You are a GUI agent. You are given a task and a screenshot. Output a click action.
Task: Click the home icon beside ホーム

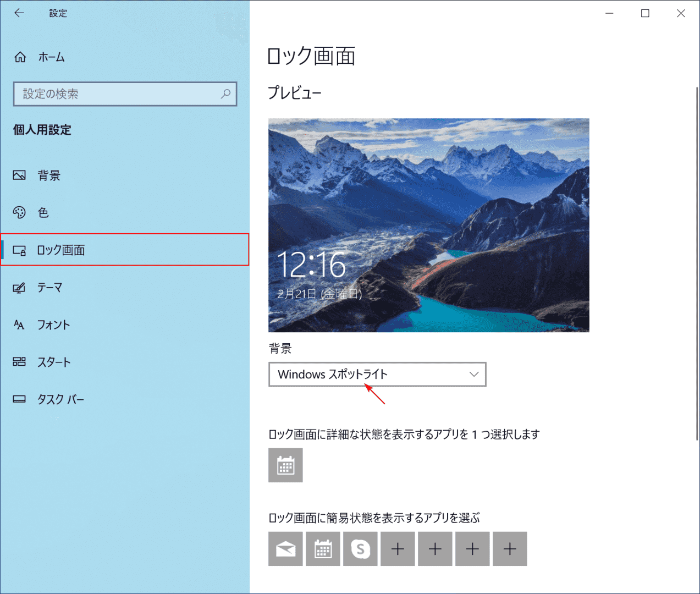tap(20, 57)
